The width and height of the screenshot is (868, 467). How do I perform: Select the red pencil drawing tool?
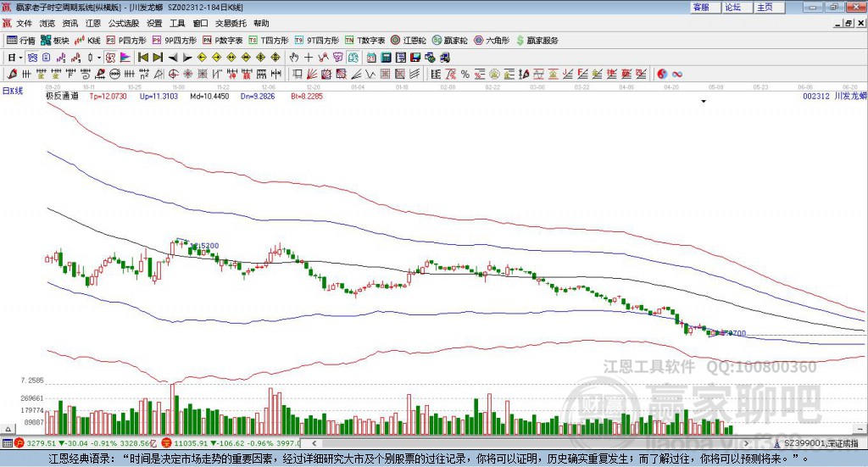(12, 74)
